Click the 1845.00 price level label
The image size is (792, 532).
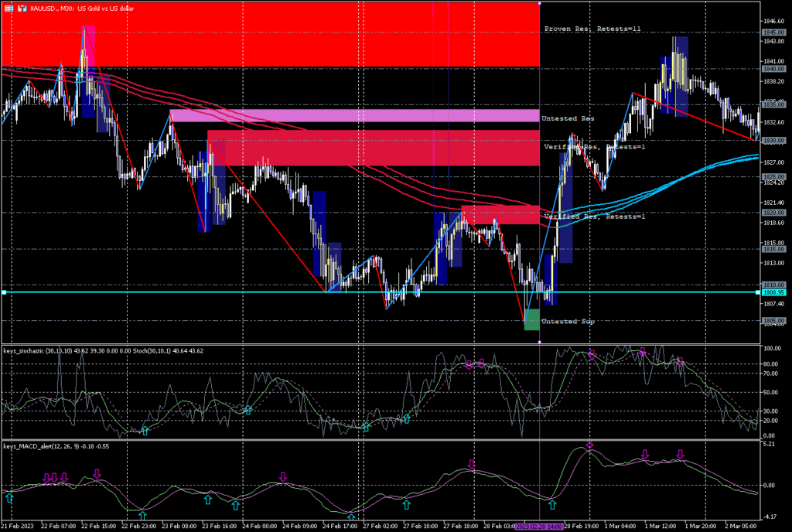[773, 32]
